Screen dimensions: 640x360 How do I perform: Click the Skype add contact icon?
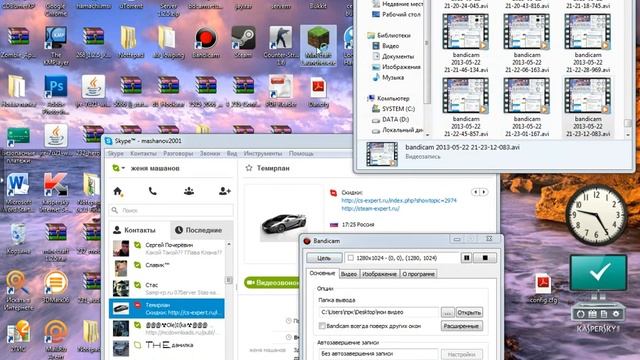(224, 191)
